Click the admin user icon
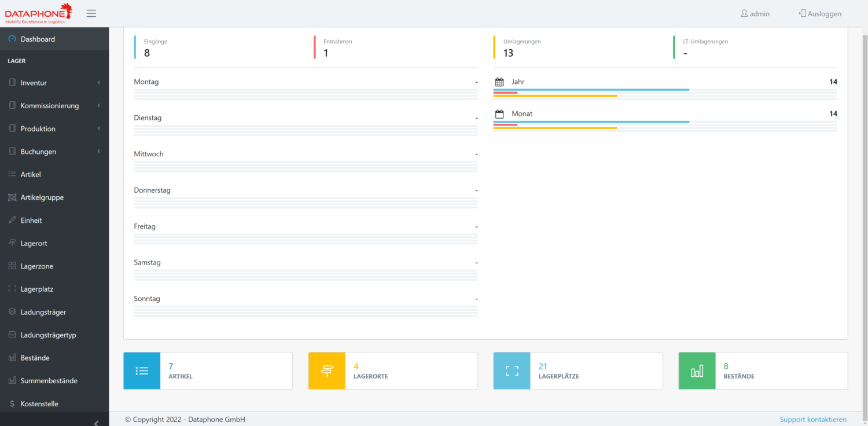Screen dimensions: 868x426 click(x=745, y=13)
